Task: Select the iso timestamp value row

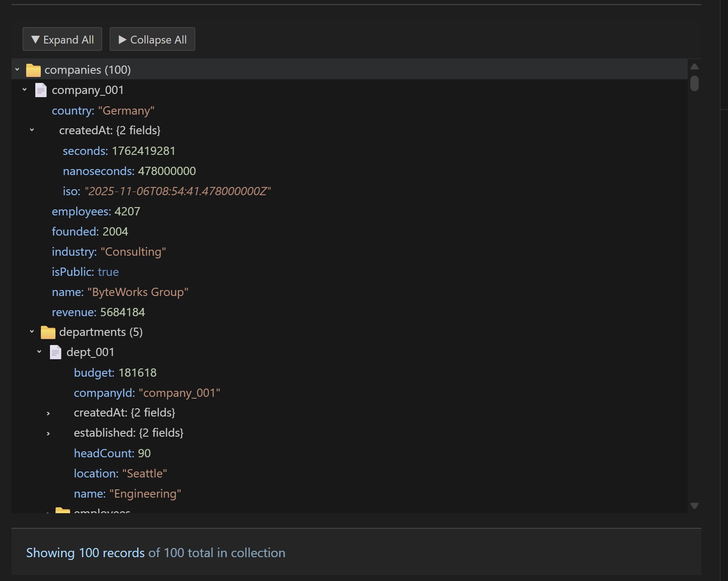Action: point(166,191)
